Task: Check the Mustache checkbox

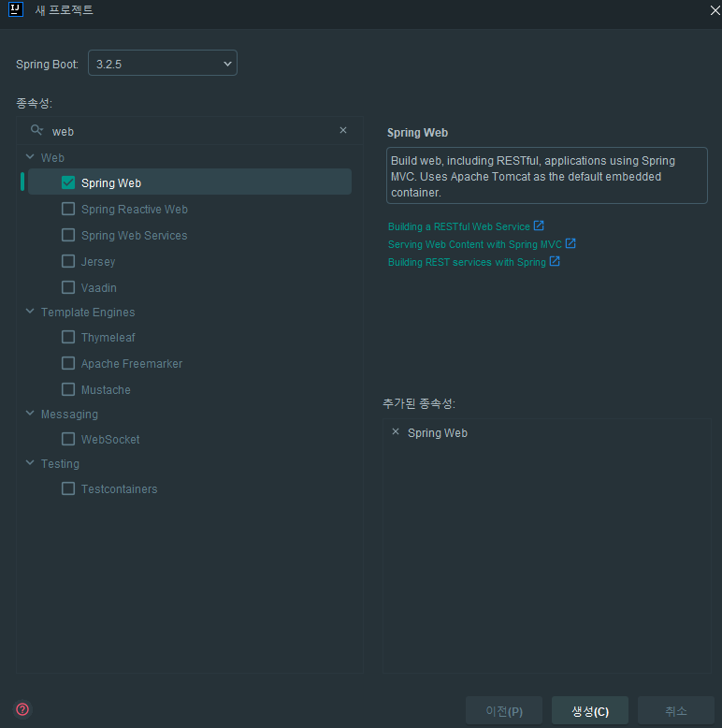Action: tap(68, 389)
